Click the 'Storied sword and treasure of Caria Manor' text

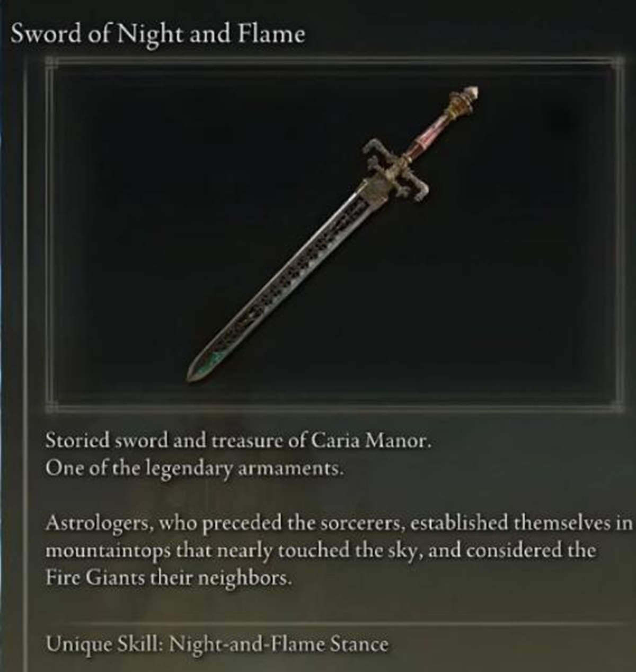click(x=236, y=441)
